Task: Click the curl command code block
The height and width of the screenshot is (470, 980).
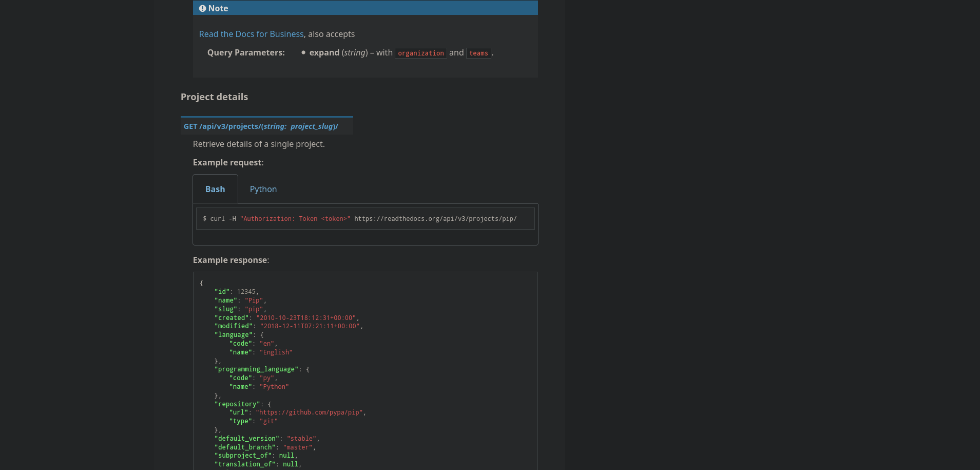Action: tap(366, 219)
